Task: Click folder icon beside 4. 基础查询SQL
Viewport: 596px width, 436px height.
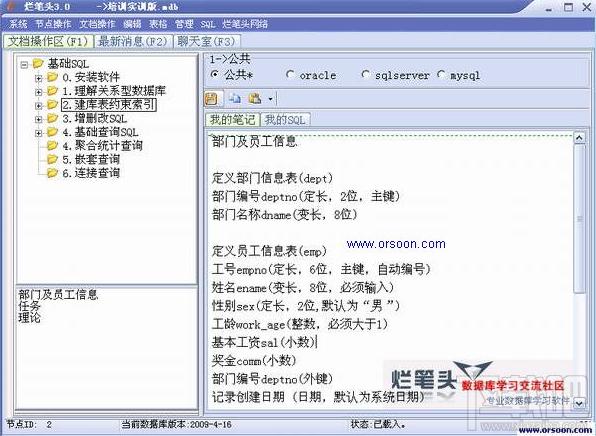Action: tap(52, 132)
